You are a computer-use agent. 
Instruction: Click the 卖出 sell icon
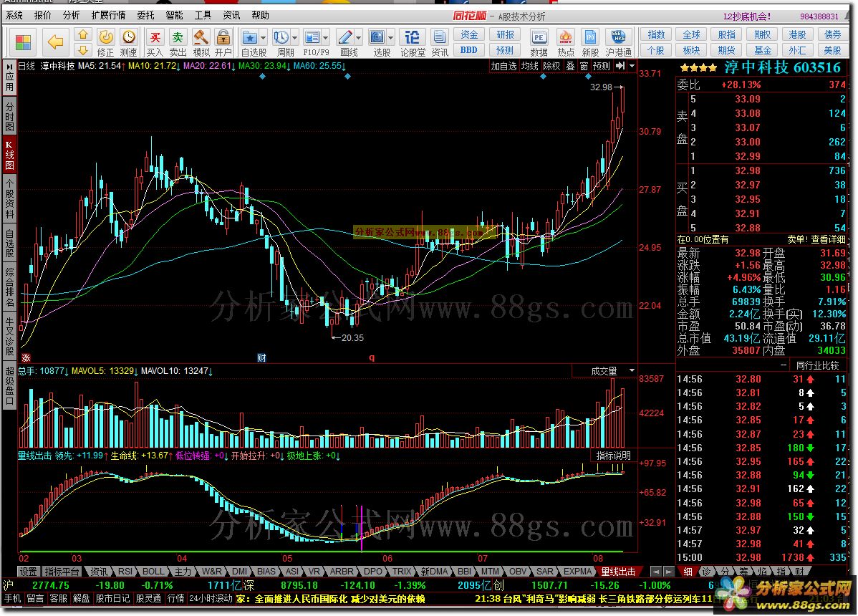pyautogui.click(x=178, y=43)
